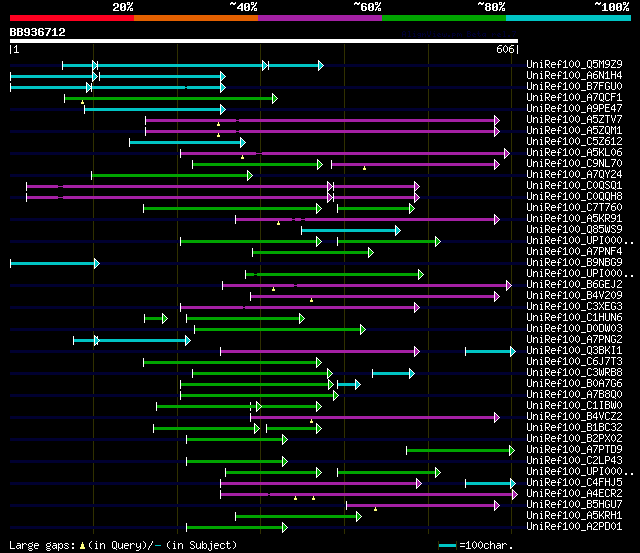Image resolution: width=640 pixels, height=553 pixels.
Task: Click the UniRef100_B6GEJ2 entry
Action: point(574,285)
